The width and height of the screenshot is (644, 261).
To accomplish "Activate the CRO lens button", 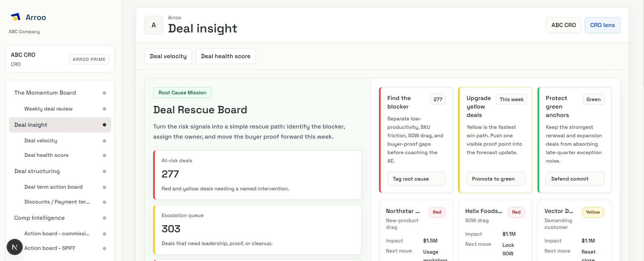I will 602,25.
